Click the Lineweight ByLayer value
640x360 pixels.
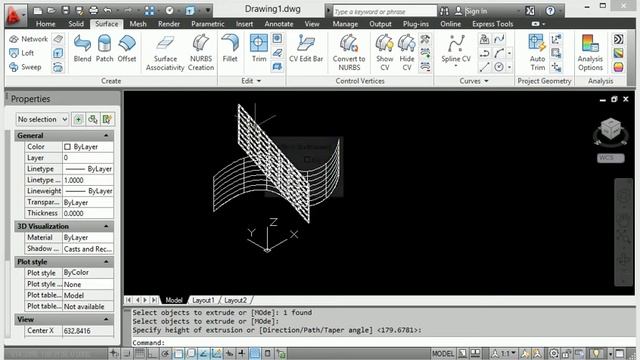pyautogui.click(x=87, y=191)
